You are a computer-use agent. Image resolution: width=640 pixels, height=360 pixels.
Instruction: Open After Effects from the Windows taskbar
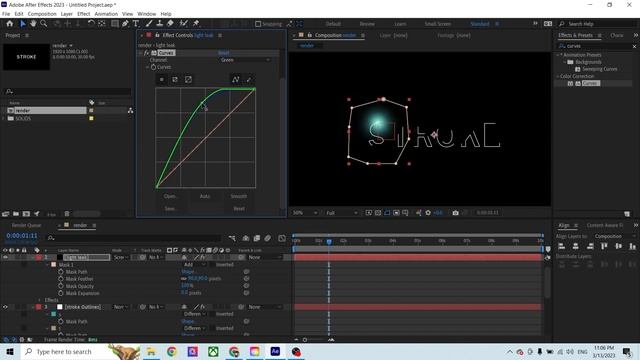[x=275, y=351]
